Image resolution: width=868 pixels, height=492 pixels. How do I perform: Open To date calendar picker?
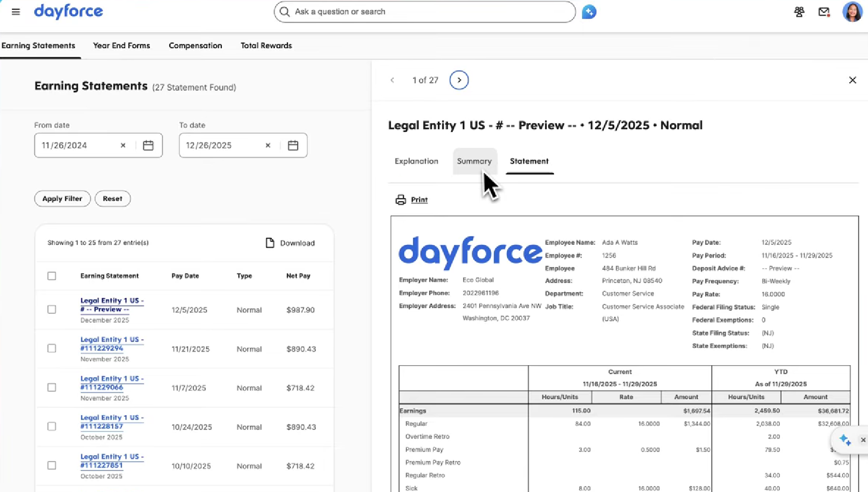point(293,145)
